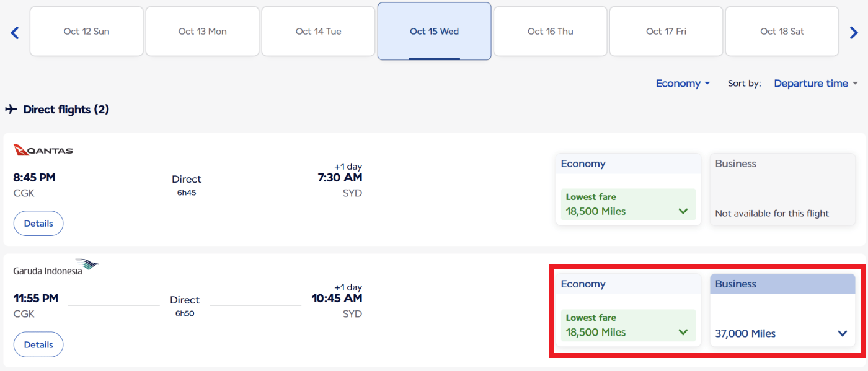Open the Economy cabin class dropdown
This screenshot has height=371, width=868.
[683, 84]
